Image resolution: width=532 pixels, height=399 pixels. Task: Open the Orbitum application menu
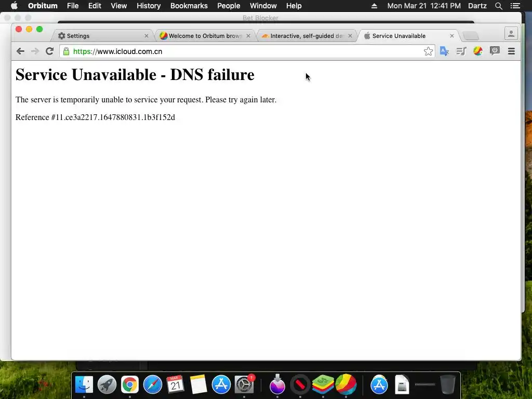(x=43, y=6)
